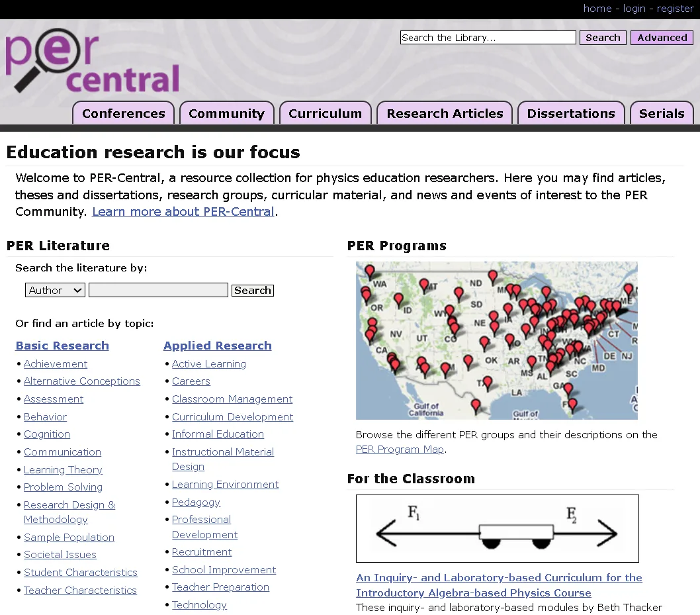This screenshot has width=700, height=615.
Task: Open the PER Program Map thumbnail
Action: [x=496, y=340]
